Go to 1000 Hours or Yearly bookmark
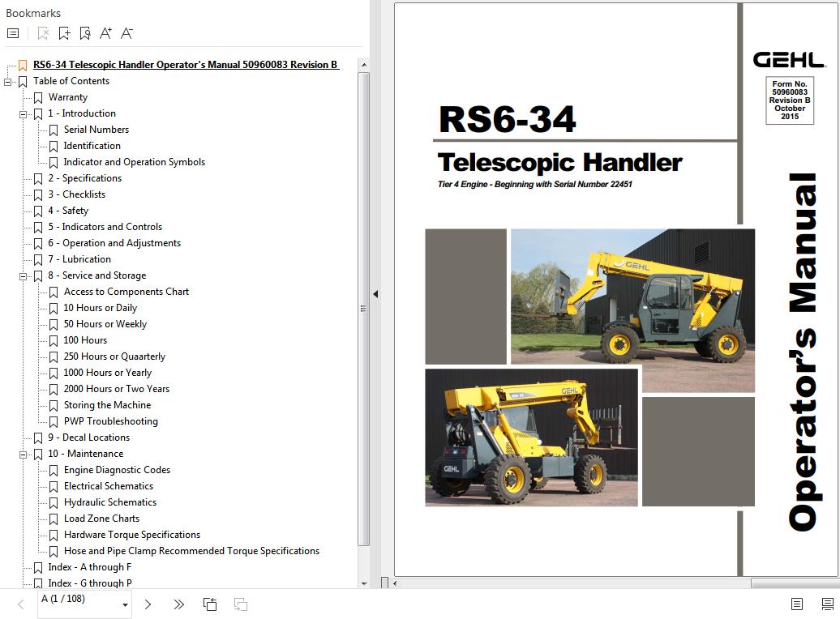 click(x=108, y=373)
